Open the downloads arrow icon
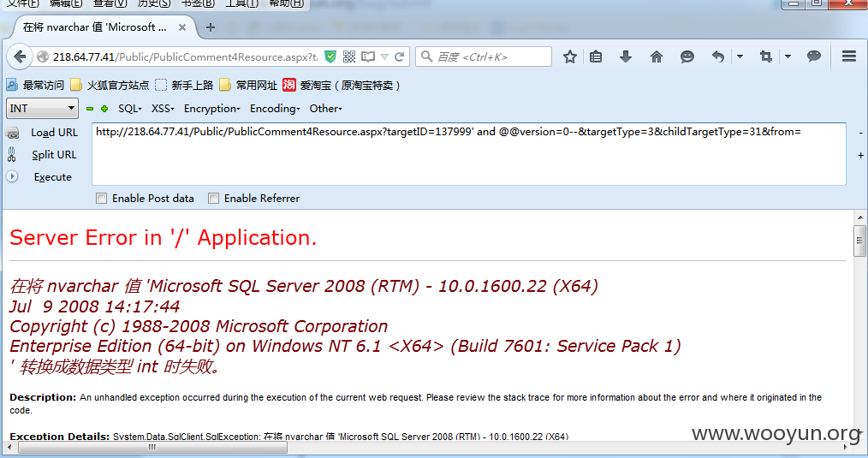 tap(626, 57)
